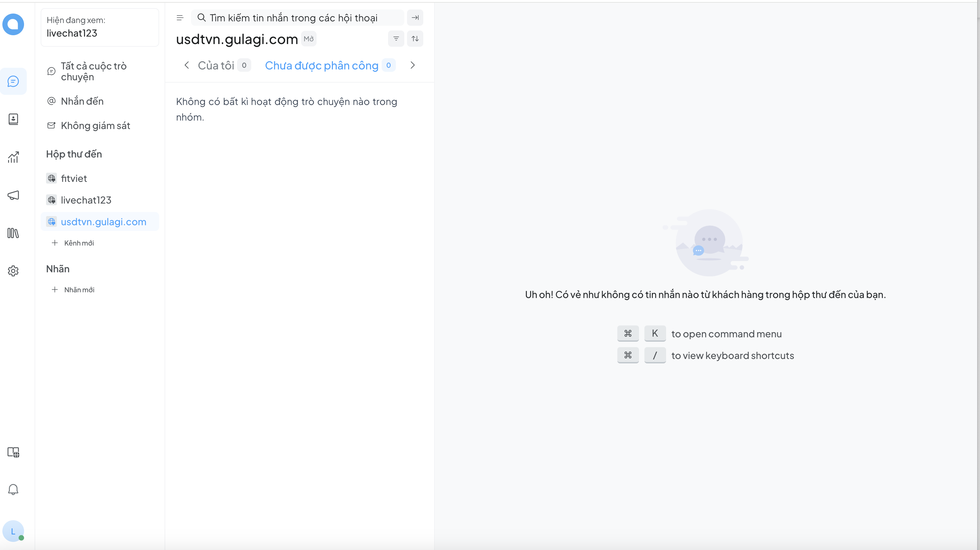The height and width of the screenshot is (550, 980).
Task: Open the Conversations icon in sidebar
Action: coord(13,81)
